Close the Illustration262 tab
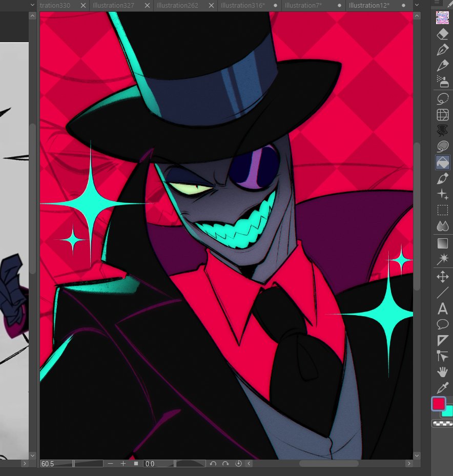This screenshot has width=453, height=476. tap(211, 6)
